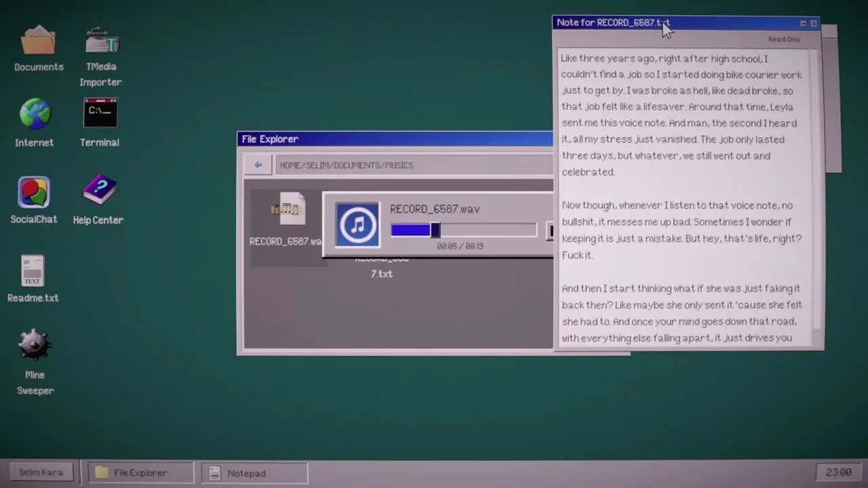Seek in the RECORD_6587.wav progress bar

pos(464,230)
